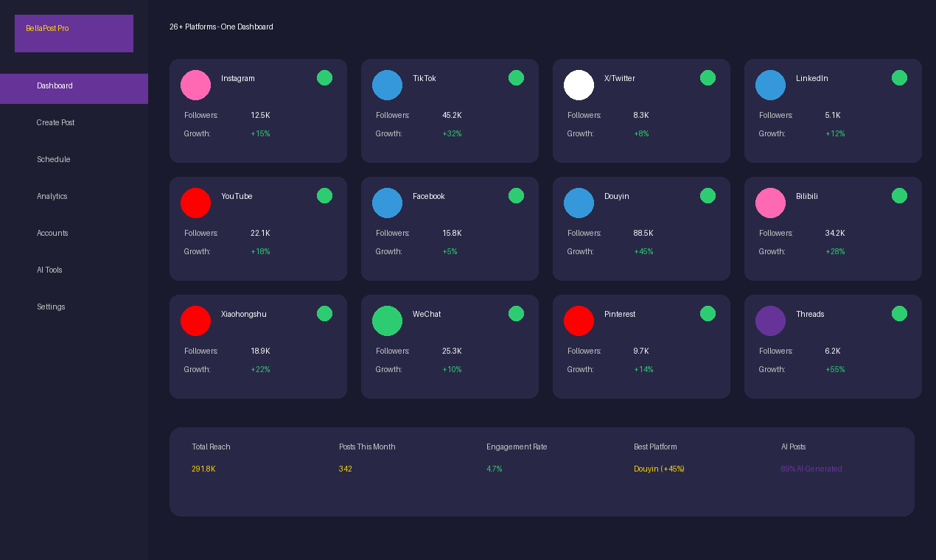
Task: Click the AI Posts label
Action: (794, 447)
